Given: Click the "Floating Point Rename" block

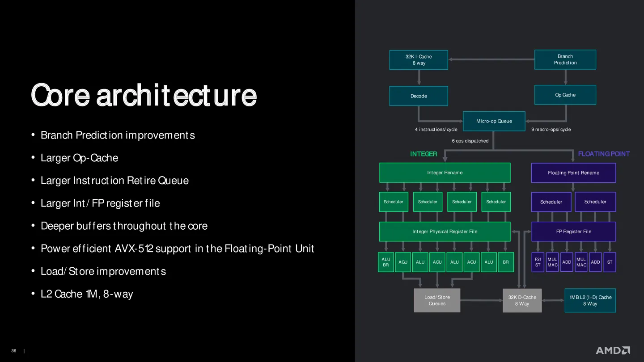Looking at the screenshot, I should (x=573, y=173).
